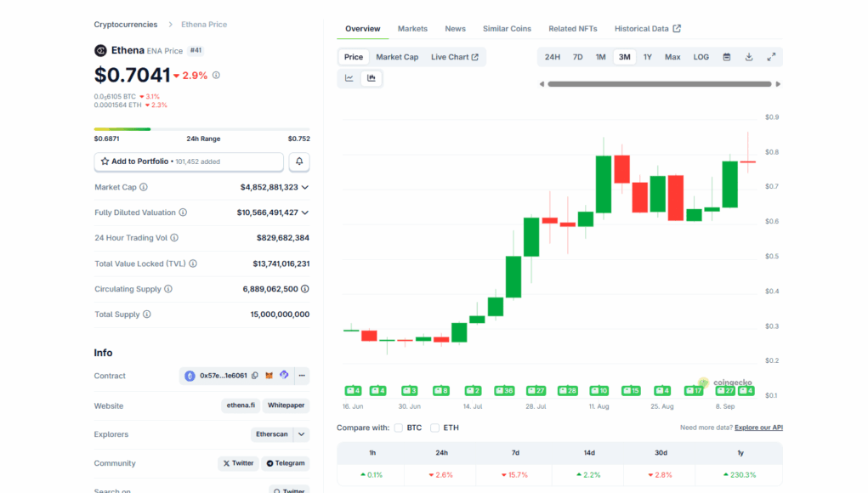
Task: Switch to candlestick chart view icon
Action: coord(372,78)
